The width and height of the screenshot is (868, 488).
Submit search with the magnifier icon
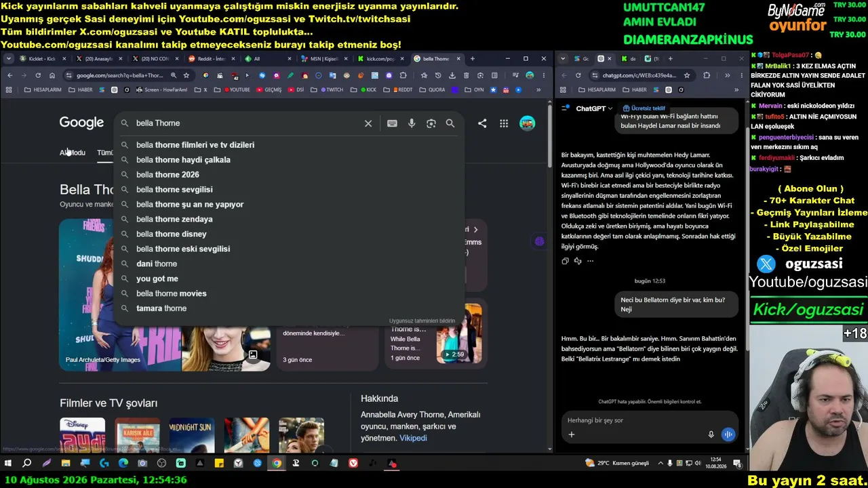coord(450,123)
